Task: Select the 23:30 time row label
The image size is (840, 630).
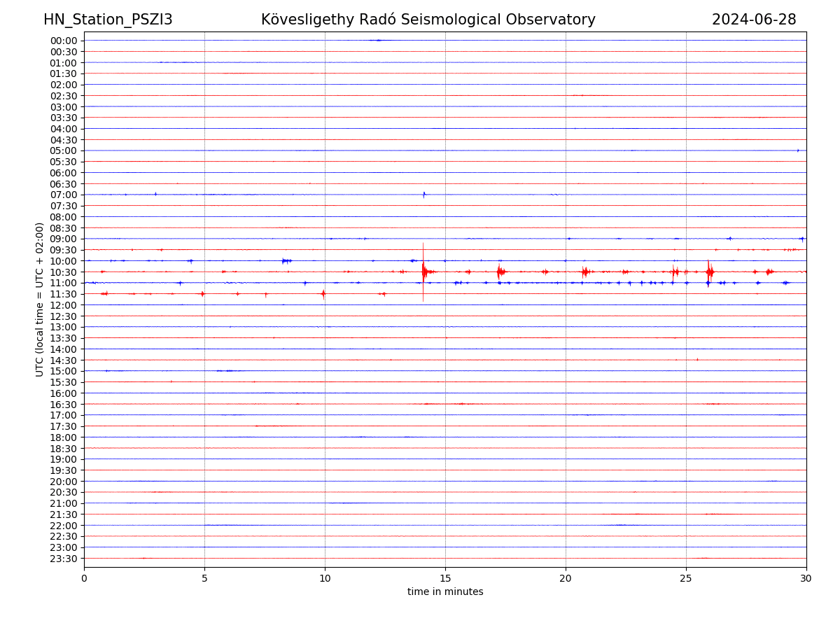Action: click(x=64, y=559)
